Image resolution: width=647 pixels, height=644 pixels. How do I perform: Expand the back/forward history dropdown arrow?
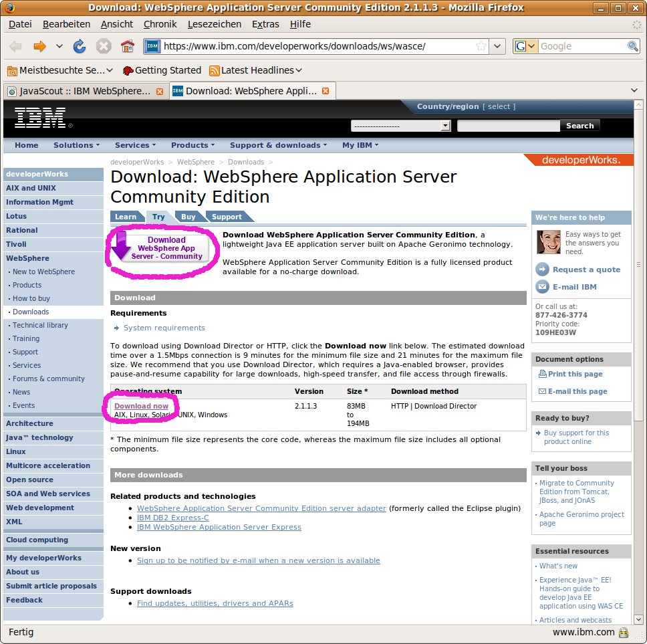click(x=59, y=46)
